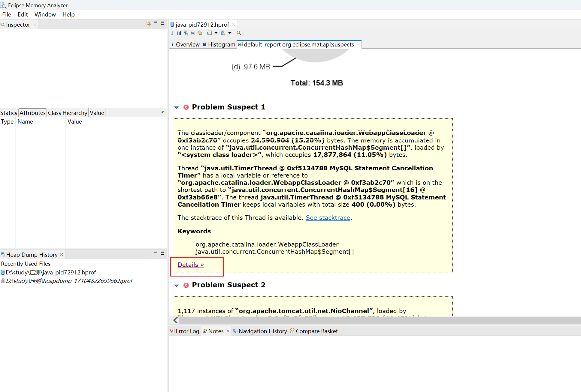Click the Histogram toolbar icon
Screen dimensions: 581x392
point(179,33)
